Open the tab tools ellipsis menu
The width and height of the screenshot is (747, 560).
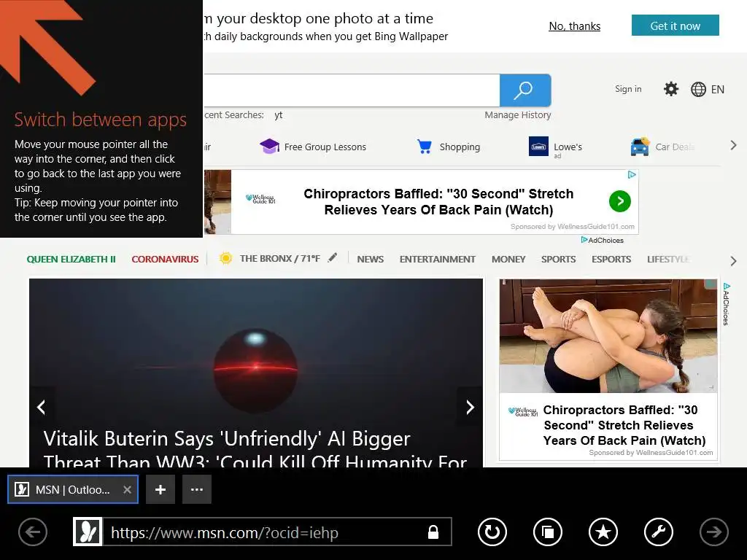pyautogui.click(x=197, y=489)
